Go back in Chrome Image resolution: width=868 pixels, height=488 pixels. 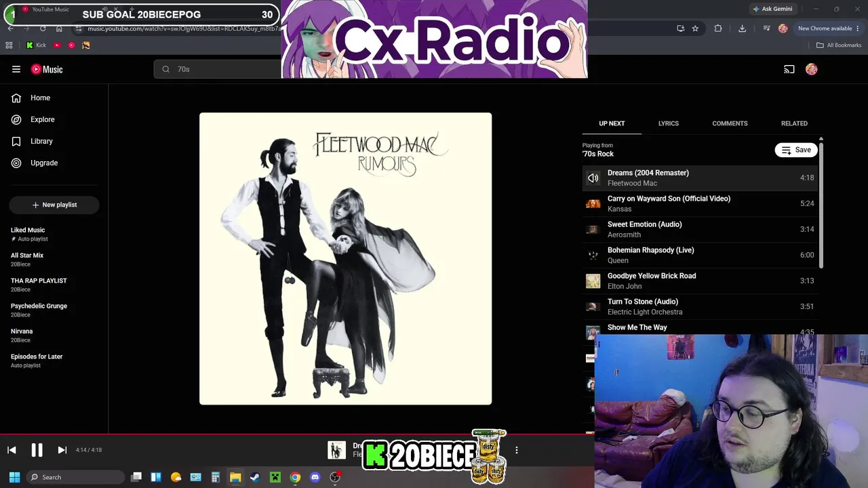tap(10, 28)
